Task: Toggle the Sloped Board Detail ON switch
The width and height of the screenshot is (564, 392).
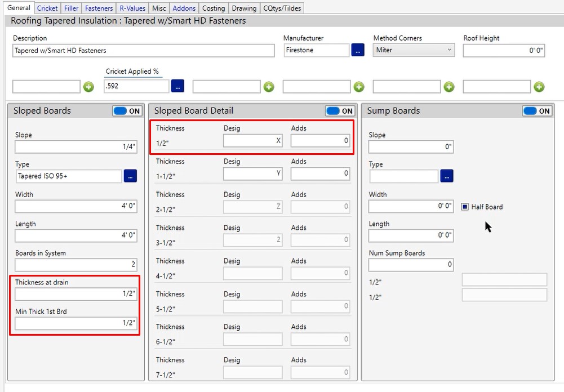Action: click(340, 111)
